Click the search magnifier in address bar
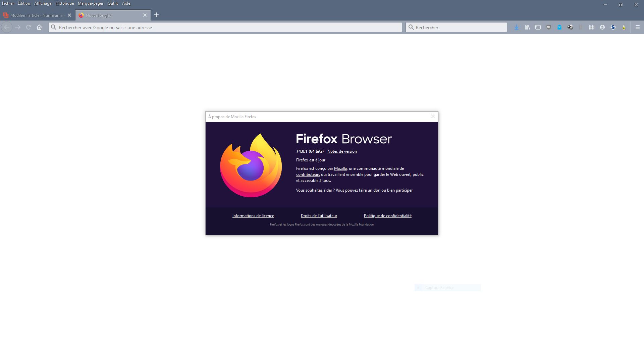 [x=54, y=28]
